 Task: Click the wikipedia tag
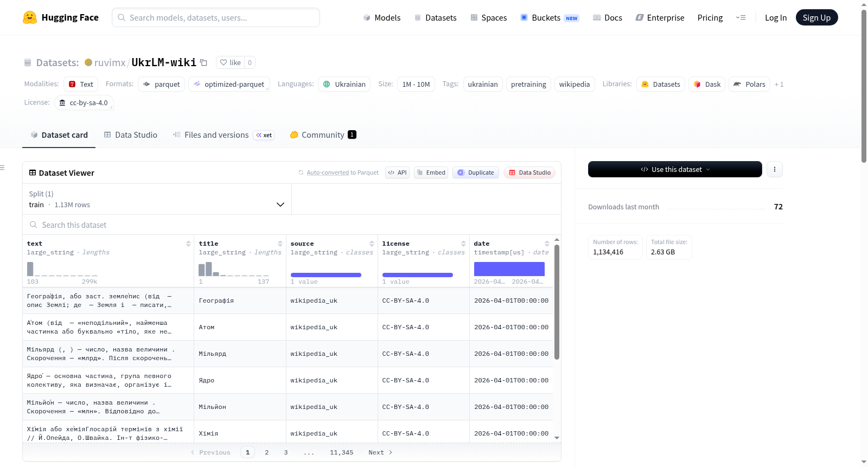pyautogui.click(x=575, y=84)
